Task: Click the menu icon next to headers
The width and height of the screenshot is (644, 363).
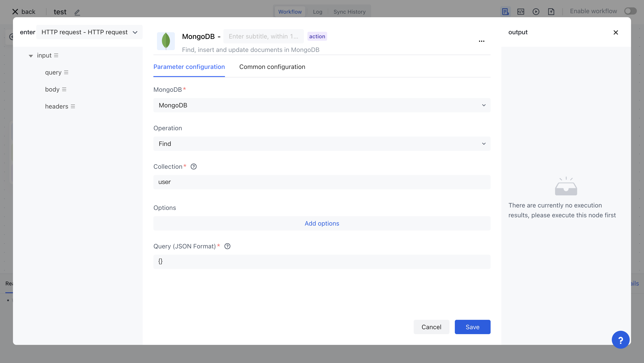Action: [73, 107]
